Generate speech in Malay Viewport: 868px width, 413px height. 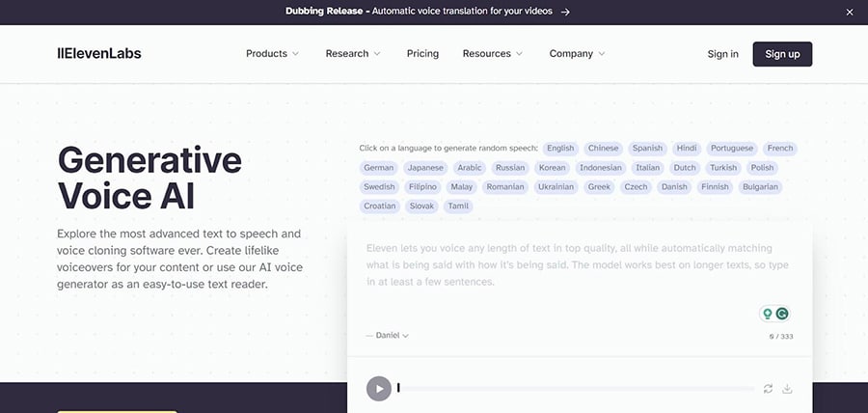point(462,187)
